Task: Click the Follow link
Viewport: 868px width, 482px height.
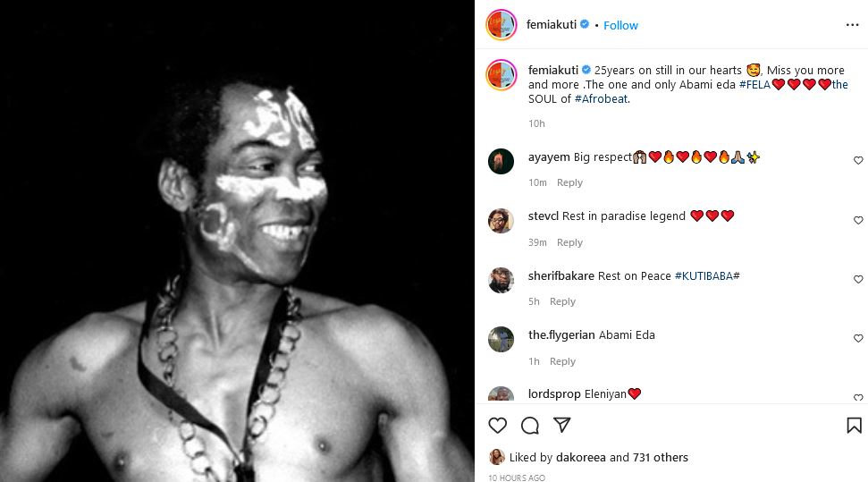Action: click(x=620, y=25)
